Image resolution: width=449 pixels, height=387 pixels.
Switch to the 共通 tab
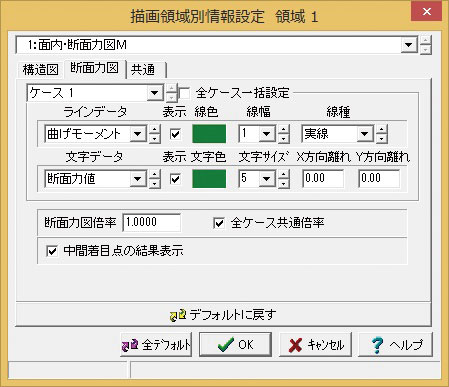[x=146, y=70]
